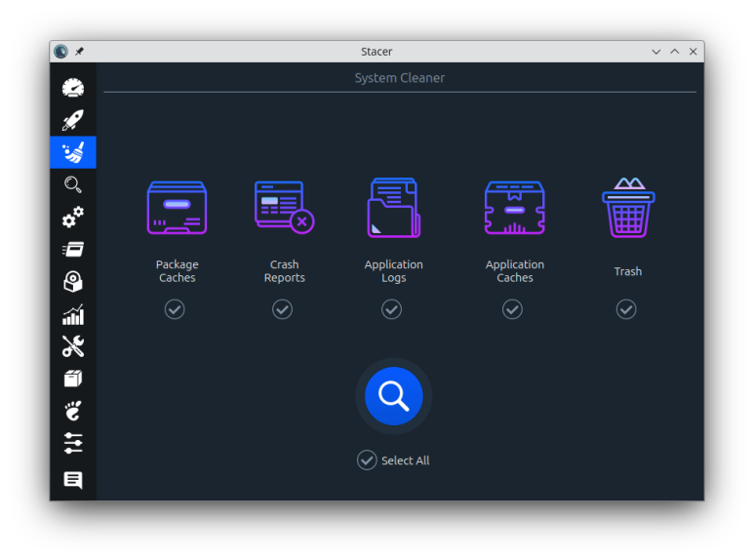Click the System Cleaner heading
This screenshot has width=754, height=560.
click(x=400, y=78)
